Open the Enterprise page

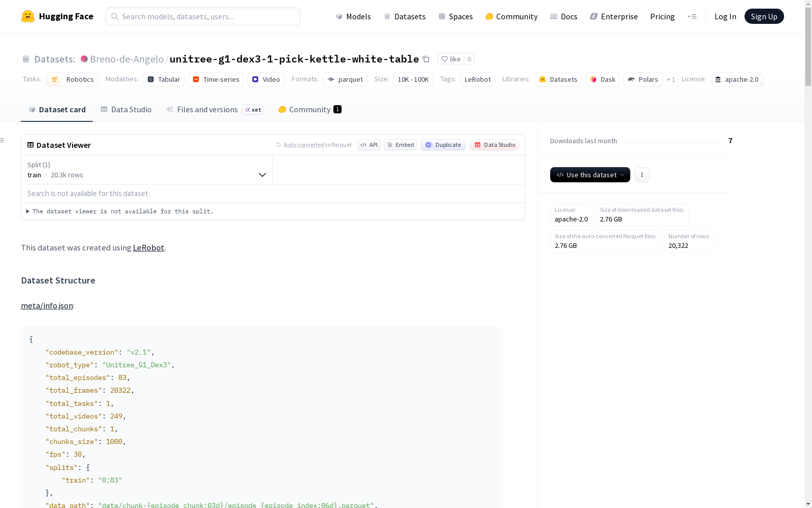coord(614,16)
